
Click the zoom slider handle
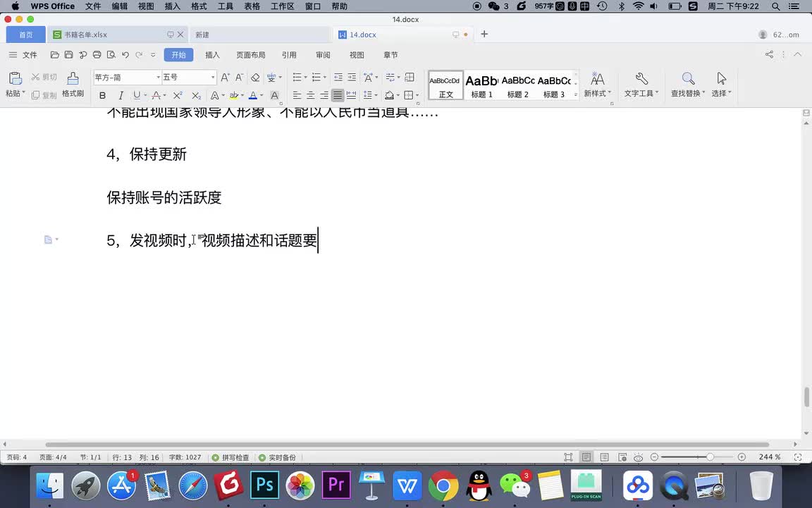710,456
